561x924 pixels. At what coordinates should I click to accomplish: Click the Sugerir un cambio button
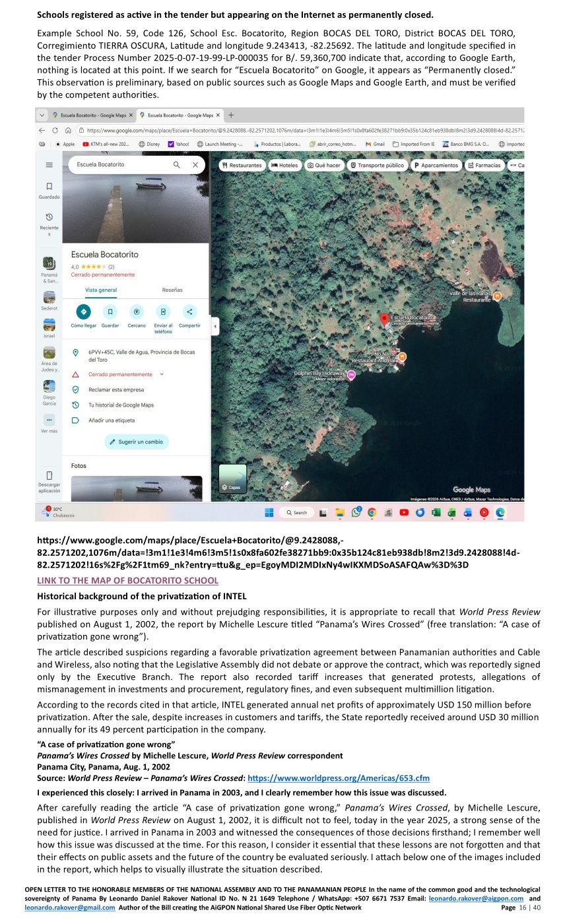click(137, 442)
